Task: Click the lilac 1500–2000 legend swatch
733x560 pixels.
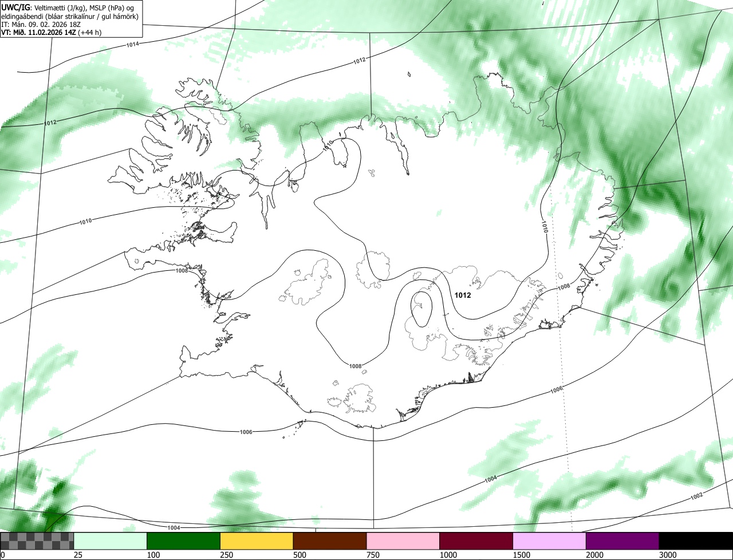Action: tap(550, 541)
